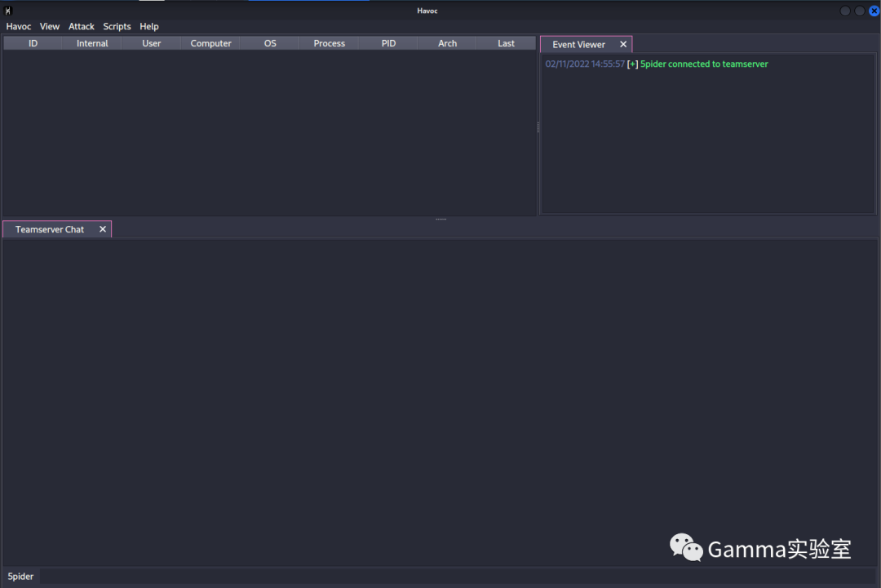Sort sessions by Arch column header

tap(447, 43)
